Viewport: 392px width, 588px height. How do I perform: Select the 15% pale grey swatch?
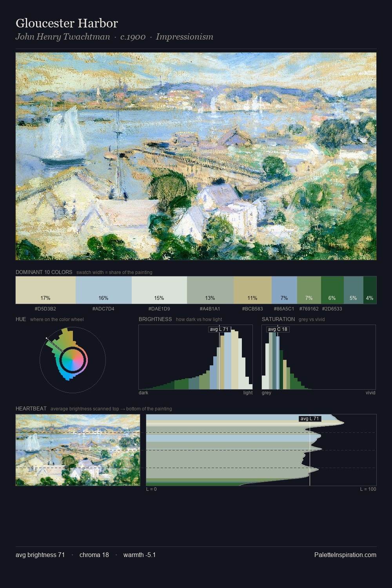click(x=159, y=290)
